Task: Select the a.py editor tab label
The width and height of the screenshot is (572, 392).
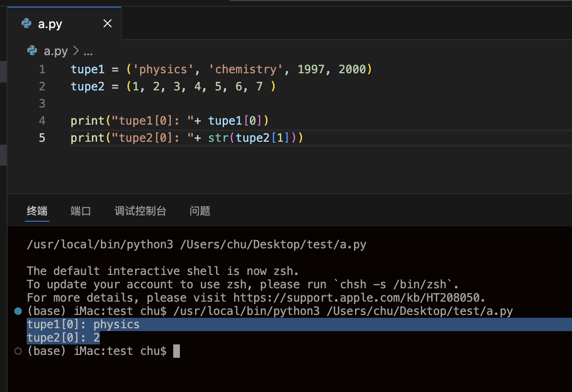Action: point(50,24)
